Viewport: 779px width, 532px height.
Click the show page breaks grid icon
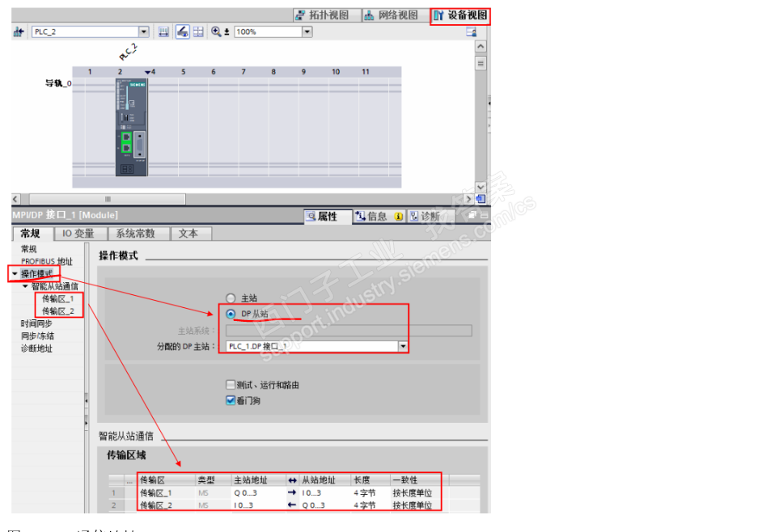(x=198, y=32)
